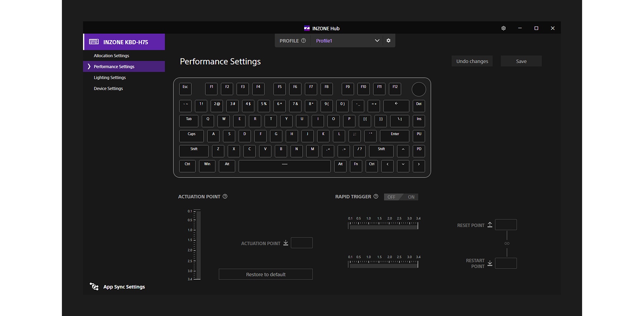The width and height of the screenshot is (644, 316).
Task: Select the left Ctrl key on keyboard
Action: click(187, 166)
